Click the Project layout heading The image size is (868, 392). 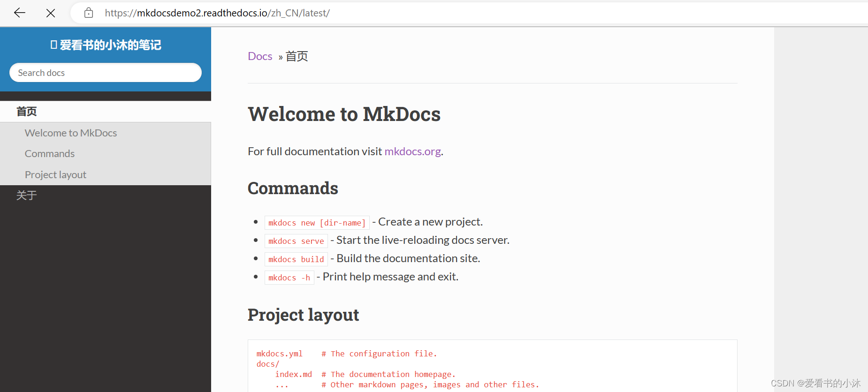coord(303,315)
